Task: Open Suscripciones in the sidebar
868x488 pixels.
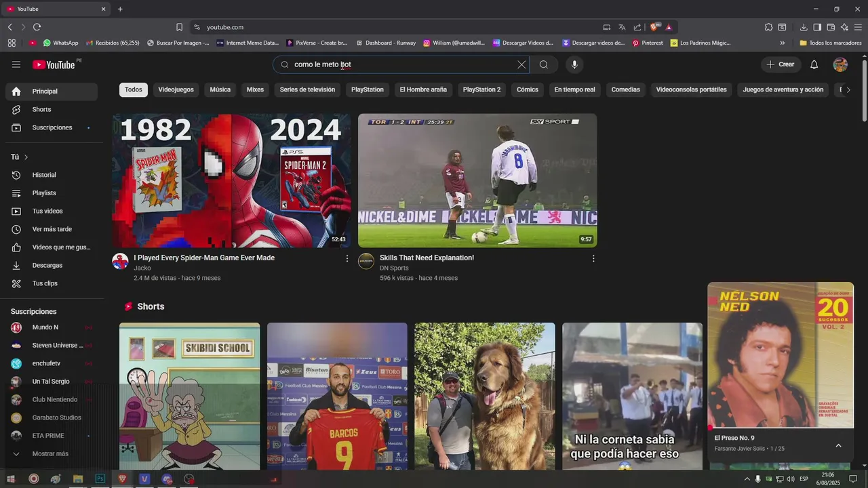Action: [x=52, y=127]
